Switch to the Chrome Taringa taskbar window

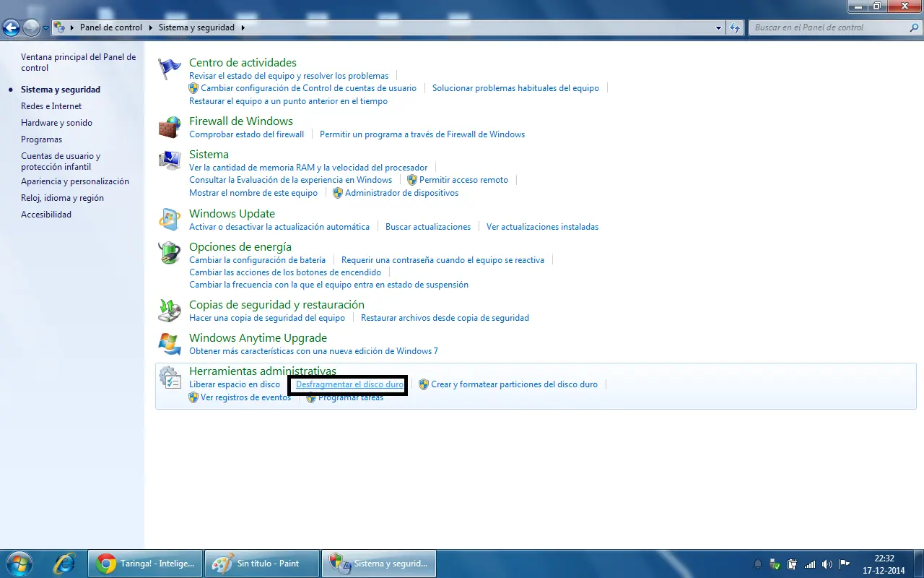144,564
